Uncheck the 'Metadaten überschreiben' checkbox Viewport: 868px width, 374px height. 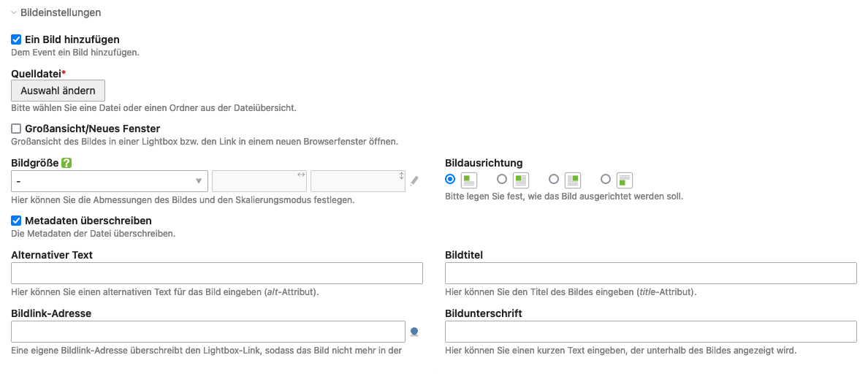pyautogui.click(x=16, y=221)
